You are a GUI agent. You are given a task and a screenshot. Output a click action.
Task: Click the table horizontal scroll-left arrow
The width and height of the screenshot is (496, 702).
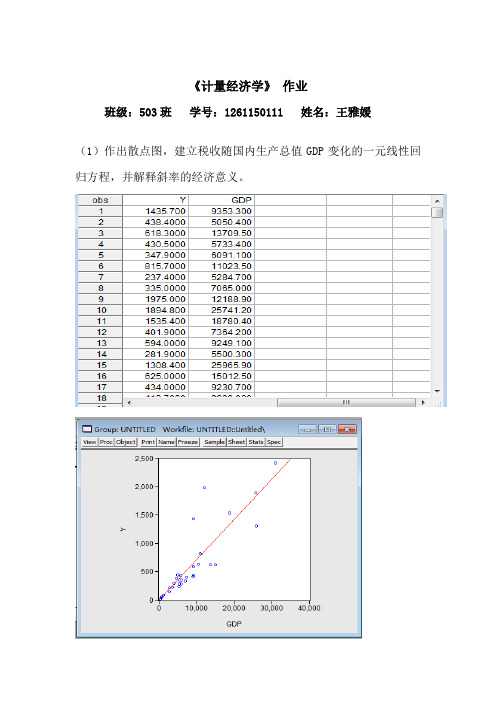click(x=129, y=402)
